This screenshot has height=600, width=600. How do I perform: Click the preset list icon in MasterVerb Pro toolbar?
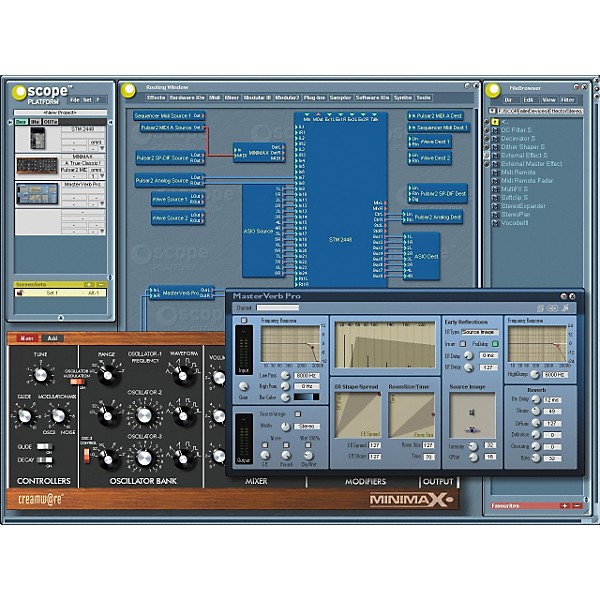540,308
